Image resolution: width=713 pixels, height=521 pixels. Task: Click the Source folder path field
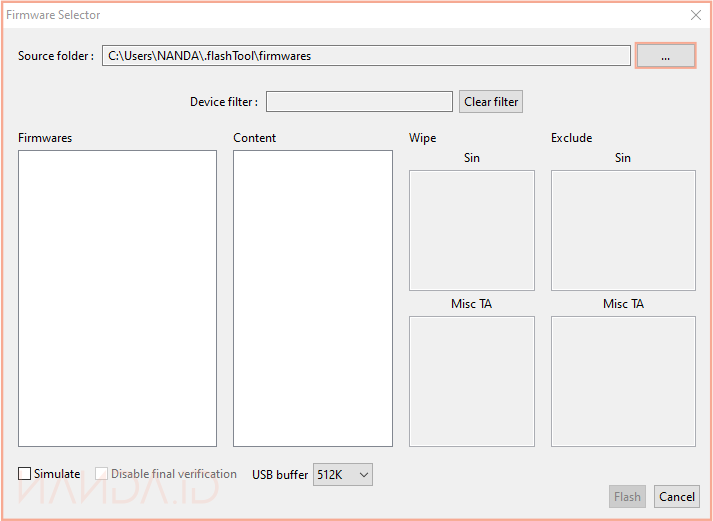(366, 56)
